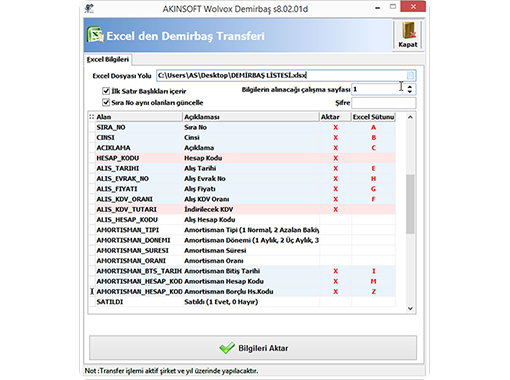Click the list scrollbar up arrow

(410, 117)
